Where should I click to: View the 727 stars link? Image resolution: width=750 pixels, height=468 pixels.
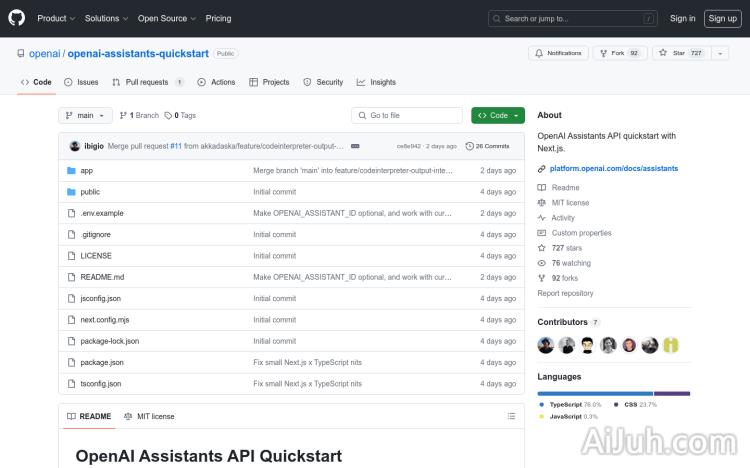click(560, 248)
